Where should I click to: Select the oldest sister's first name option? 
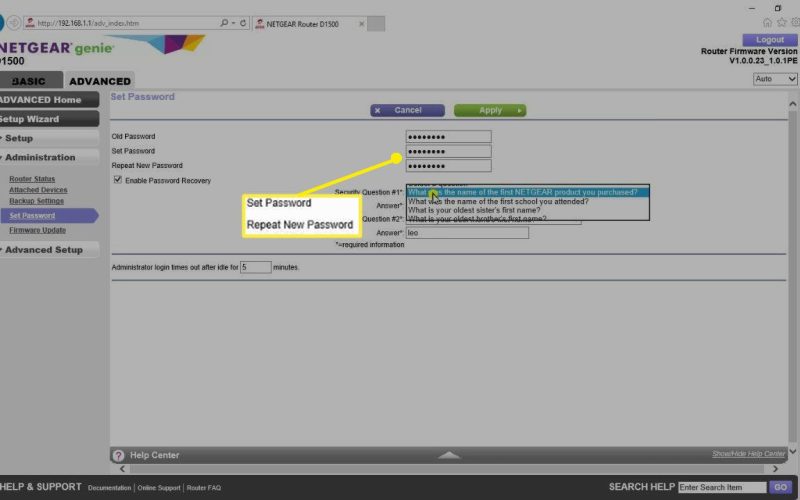pos(528,210)
